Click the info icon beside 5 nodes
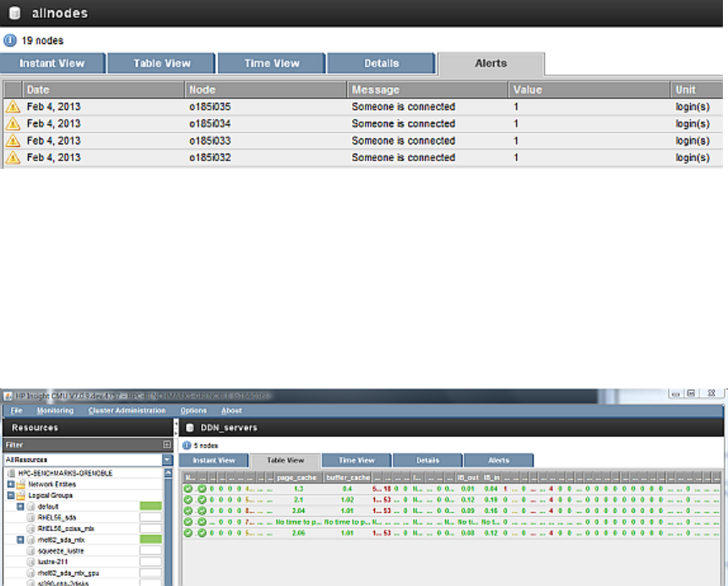 coord(187,445)
